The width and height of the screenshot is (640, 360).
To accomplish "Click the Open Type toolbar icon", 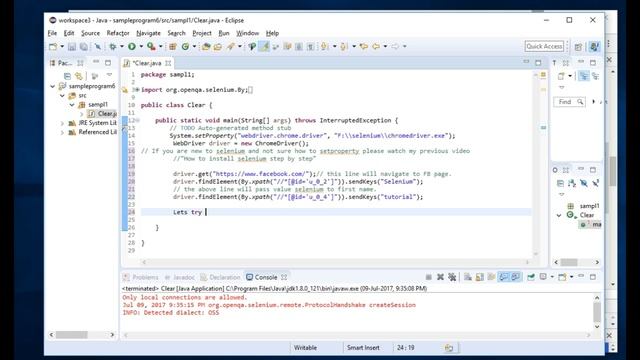I will coord(206,47).
